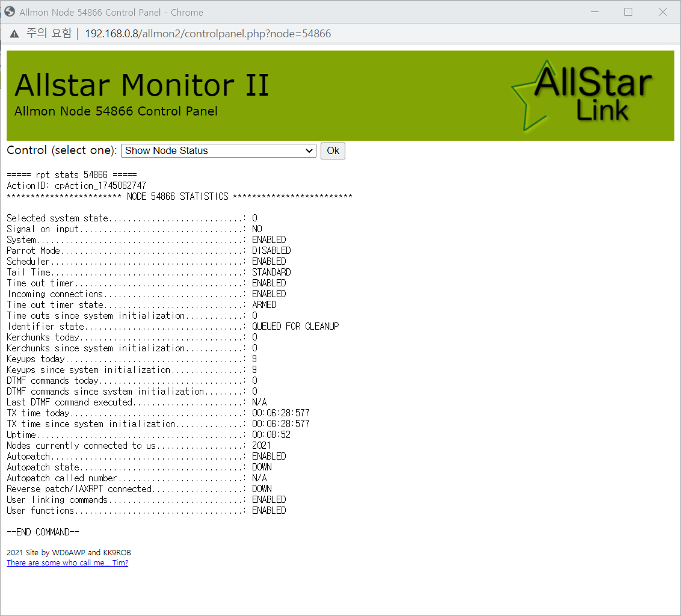The width and height of the screenshot is (681, 616).
Task: Click the 'Kerchunks today' row
Action: point(132,337)
